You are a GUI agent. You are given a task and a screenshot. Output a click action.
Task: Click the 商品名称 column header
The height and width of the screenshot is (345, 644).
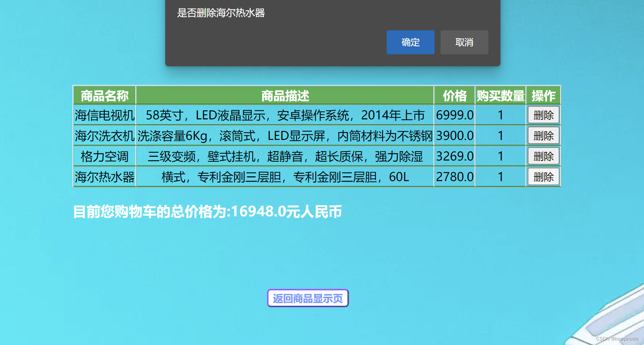tap(104, 96)
